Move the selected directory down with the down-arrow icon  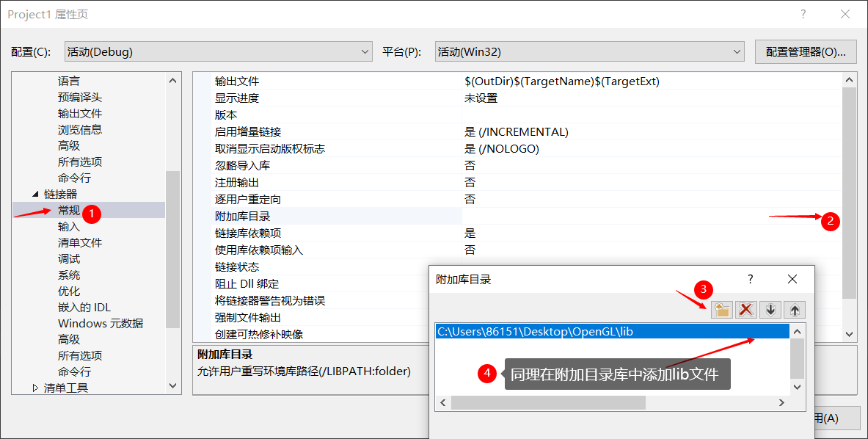[770, 309]
